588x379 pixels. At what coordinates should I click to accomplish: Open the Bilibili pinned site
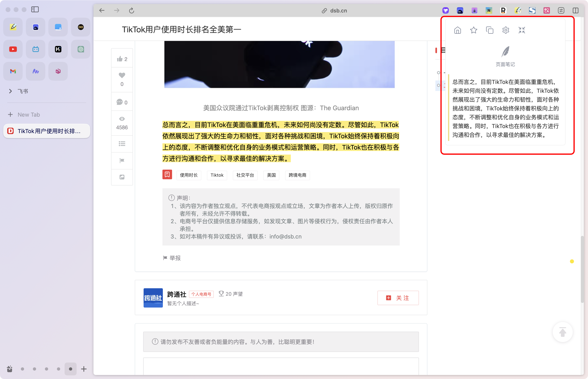[x=36, y=49]
